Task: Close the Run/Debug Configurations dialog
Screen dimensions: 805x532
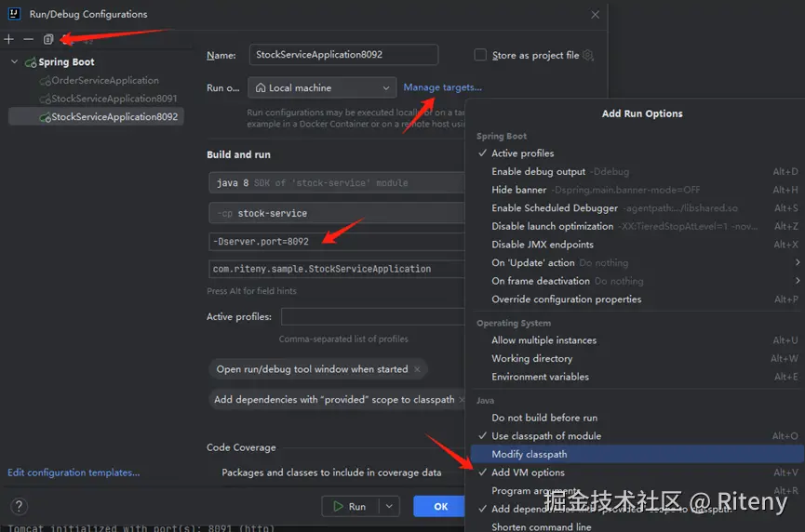Action: click(595, 14)
